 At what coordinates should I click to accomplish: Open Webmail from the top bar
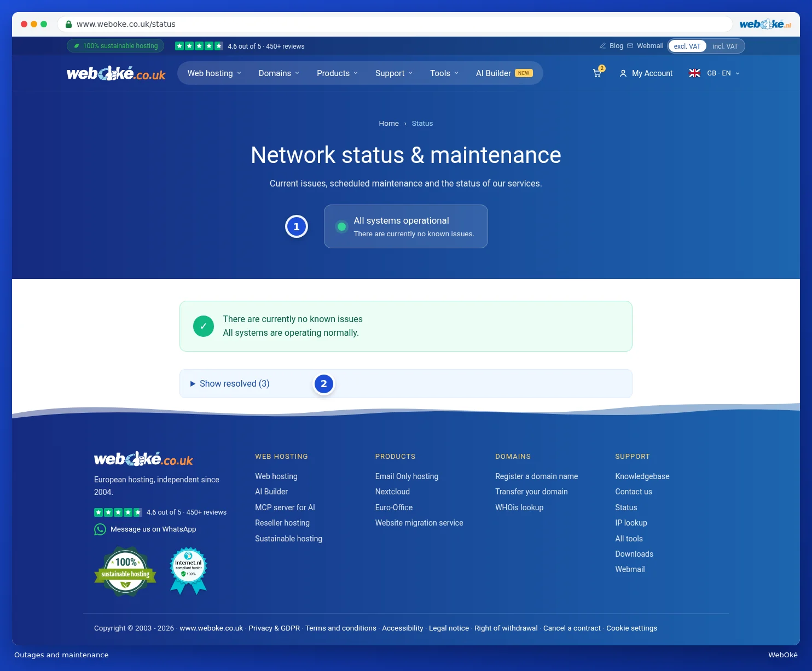pyautogui.click(x=645, y=46)
